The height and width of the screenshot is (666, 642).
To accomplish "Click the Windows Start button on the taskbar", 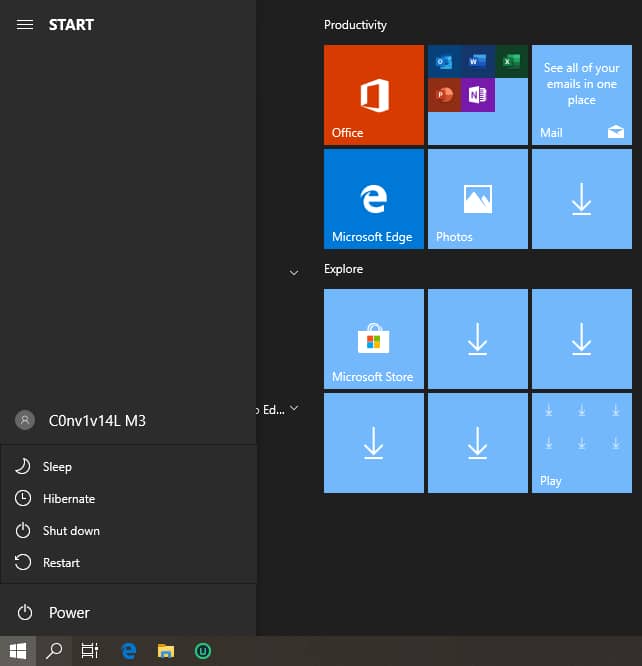I will pyautogui.click(x=18, y=651).
